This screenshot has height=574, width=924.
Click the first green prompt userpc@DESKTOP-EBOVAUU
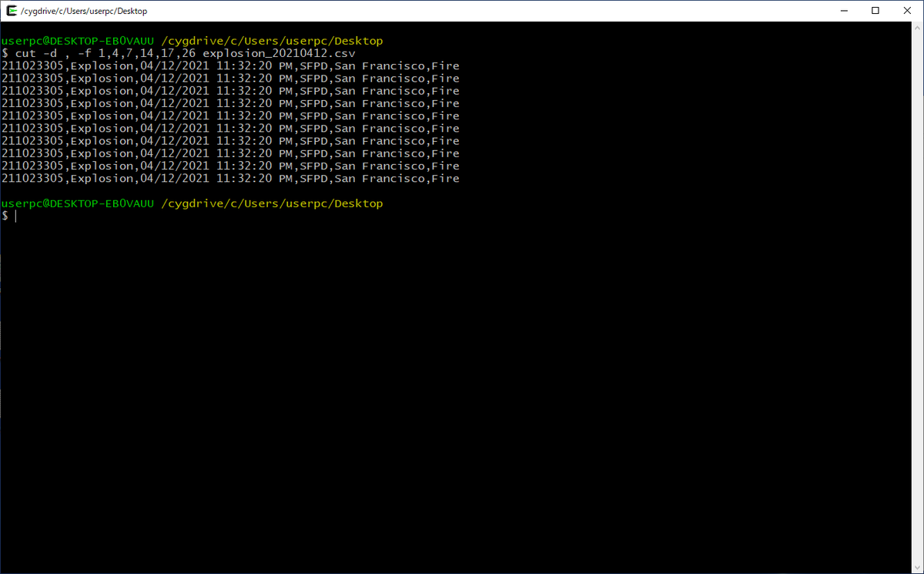point(79,41)
